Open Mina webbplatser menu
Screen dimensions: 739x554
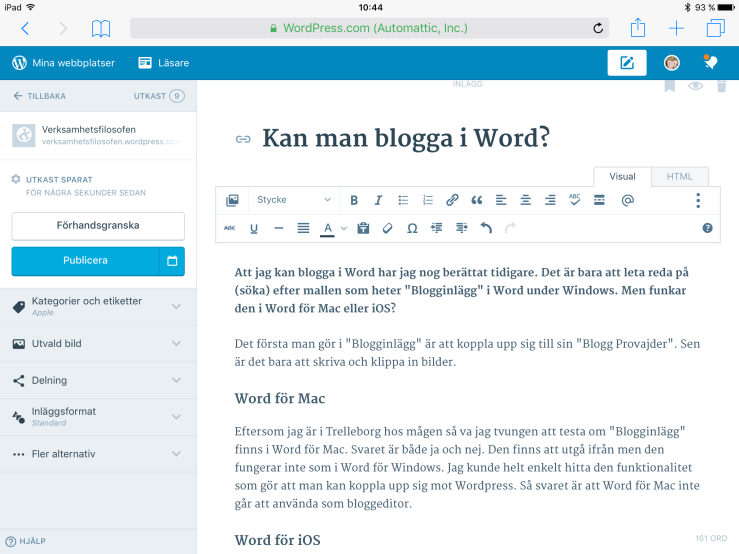pos(63,63)
